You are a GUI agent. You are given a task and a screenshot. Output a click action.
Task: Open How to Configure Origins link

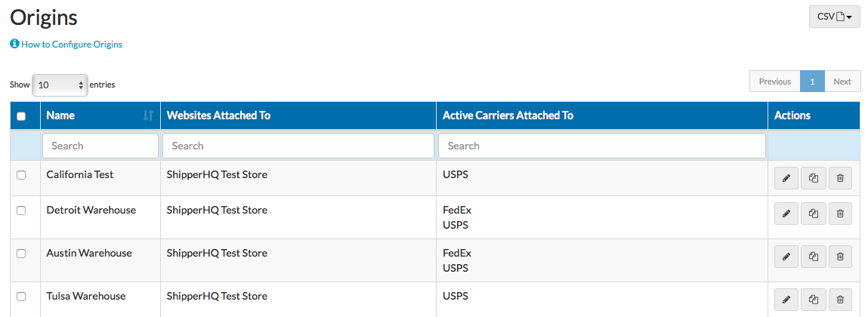[x=71, y=45]
